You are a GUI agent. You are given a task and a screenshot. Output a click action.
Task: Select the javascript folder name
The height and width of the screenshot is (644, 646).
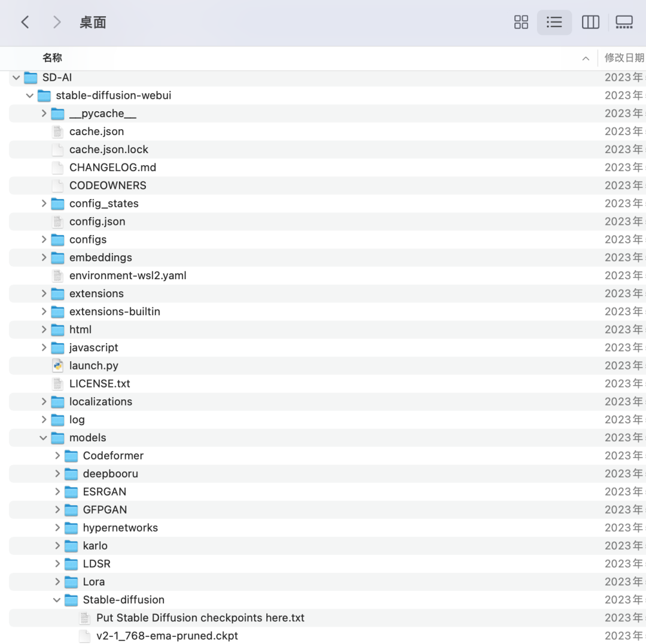pyautogui.click(x=94, y=348)
